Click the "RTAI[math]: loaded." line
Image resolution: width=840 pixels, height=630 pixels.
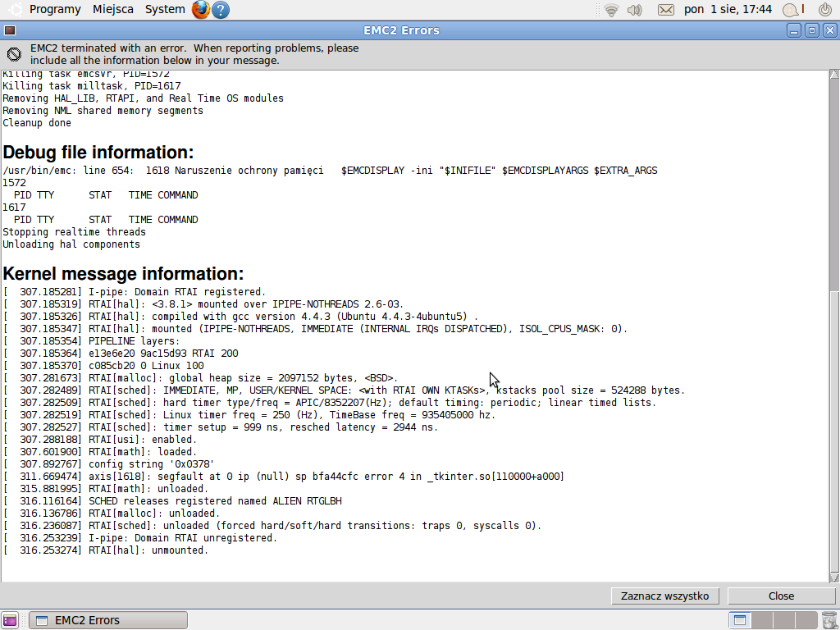(100, 452)
